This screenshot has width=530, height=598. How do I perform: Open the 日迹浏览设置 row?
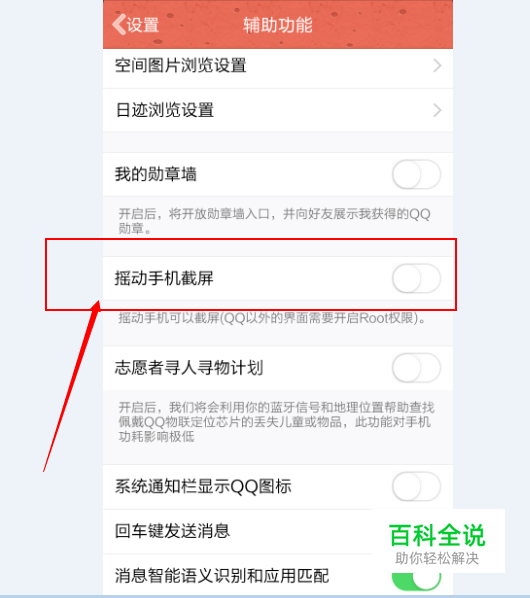coord(278,111)
